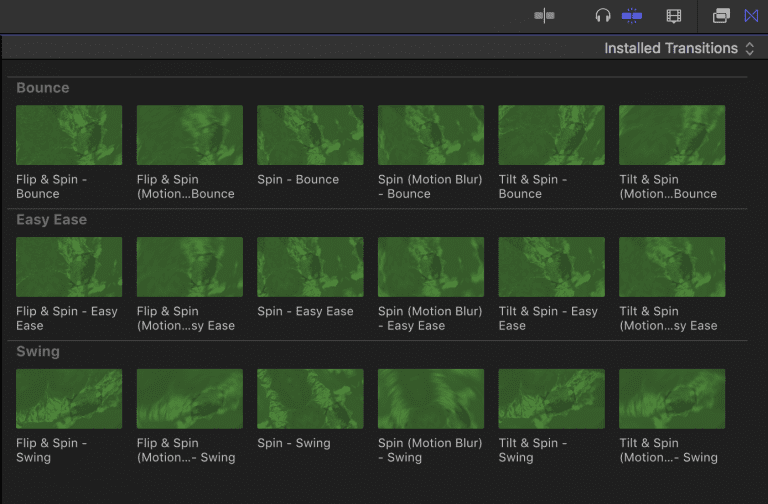Select Flip & Spin - Bounce thumbnail
Image resolution: width=768 pixels, height=504 pixels.
tap(69, 135)
